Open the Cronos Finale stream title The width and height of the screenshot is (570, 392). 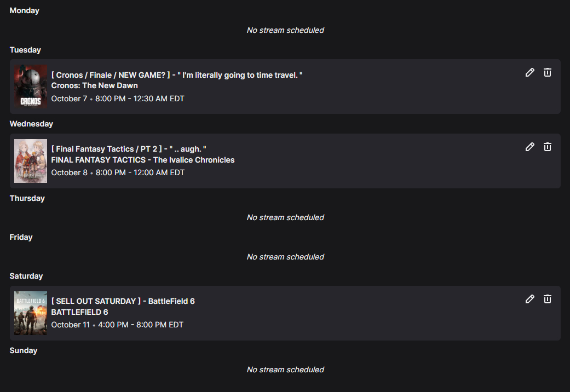pyautogui.click(x=177, y=74)
